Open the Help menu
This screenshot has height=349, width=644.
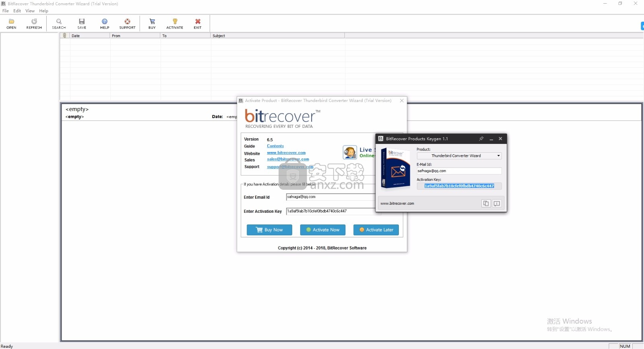tap(43, 11)
